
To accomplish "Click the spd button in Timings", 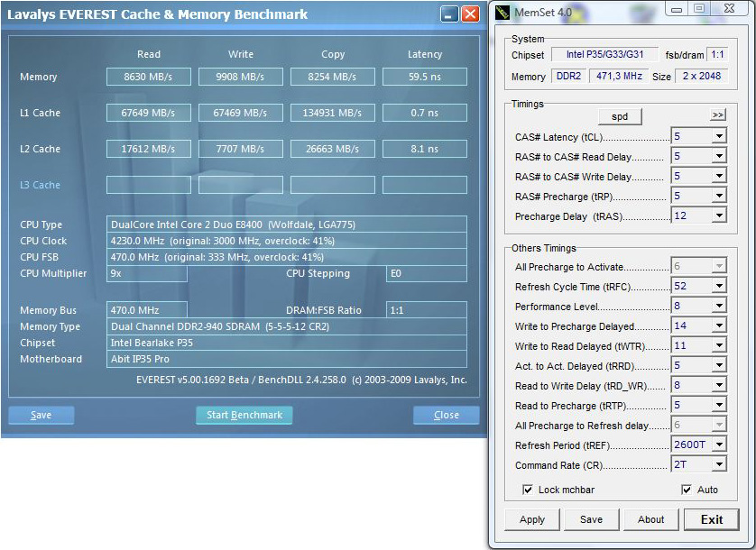I will click(x=620, y=116).
